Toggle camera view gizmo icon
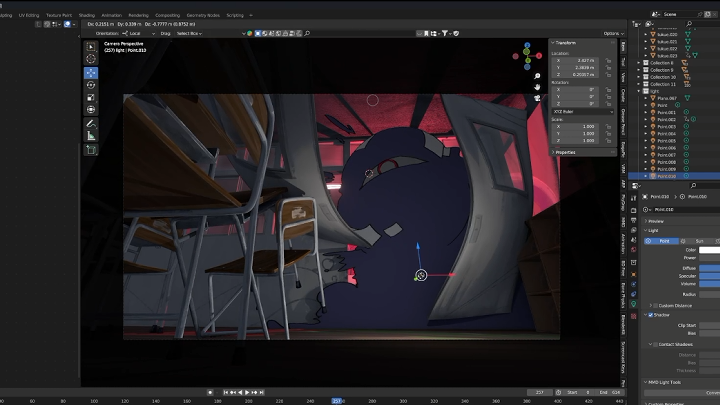Viewport: 720px width, 405px height. tap(537, 98)
